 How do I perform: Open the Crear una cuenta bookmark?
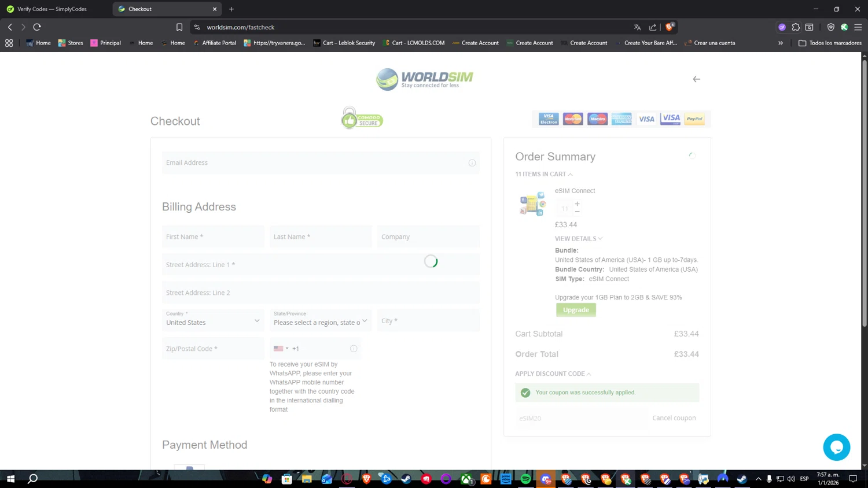[710, 43]
